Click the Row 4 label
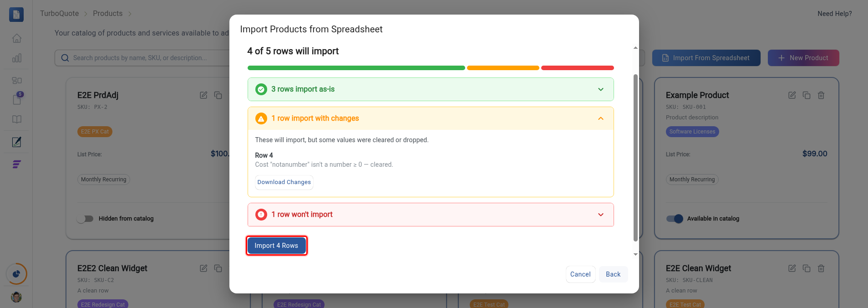 click(x=264, y=155)
